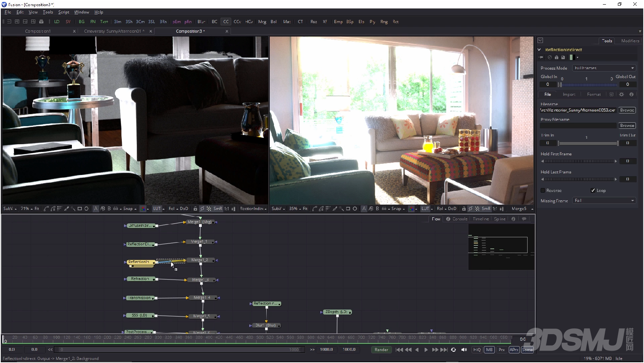The width and height of the screenshot is (644, 363).
Task: Add a Txt+ text tool
Action: click(104, 22)
